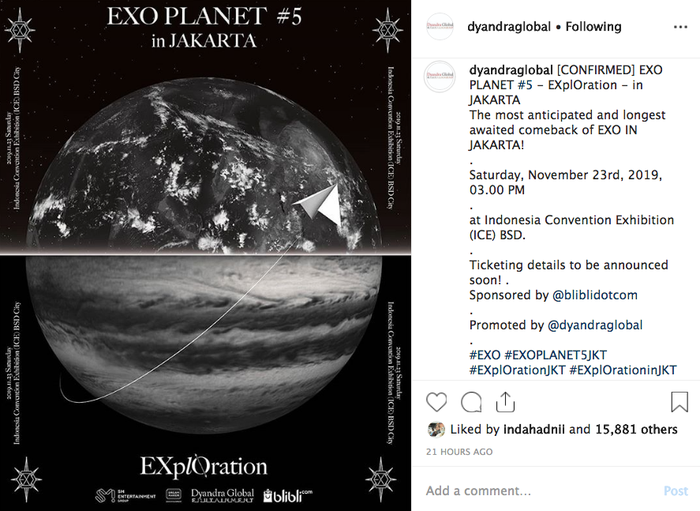Click dyandraglobal avatar beside the caption

pyautogui.click(x=440, y=76)
